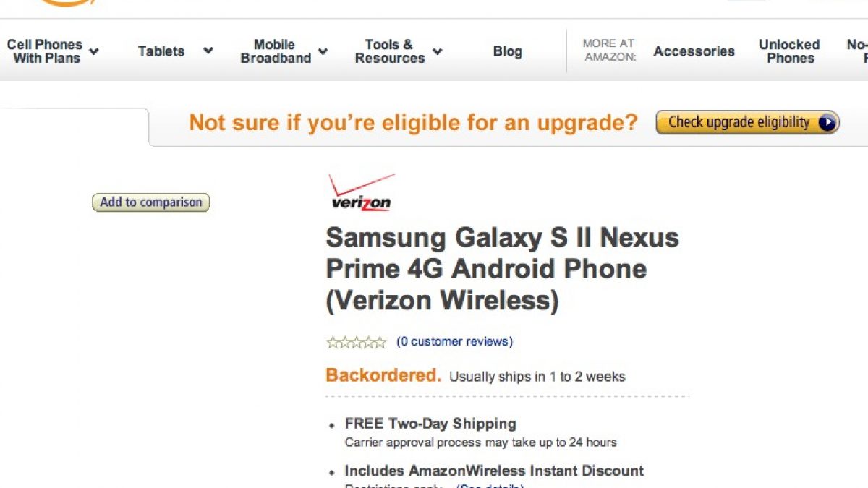868x488 pixels.
Task: Expand the Mobile Broadband dropdown chevron
Action: click(323, 51)
